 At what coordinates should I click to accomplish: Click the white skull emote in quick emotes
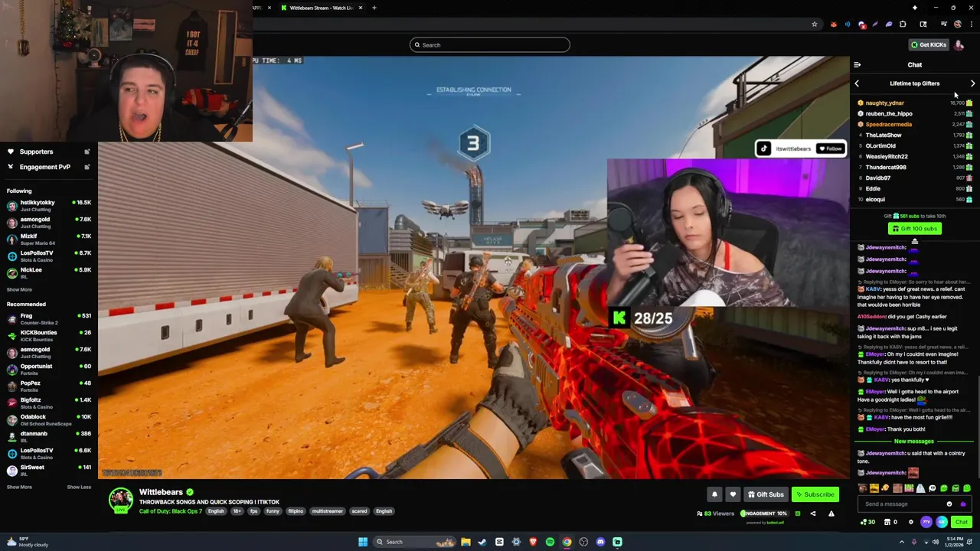tap(932, 488)
